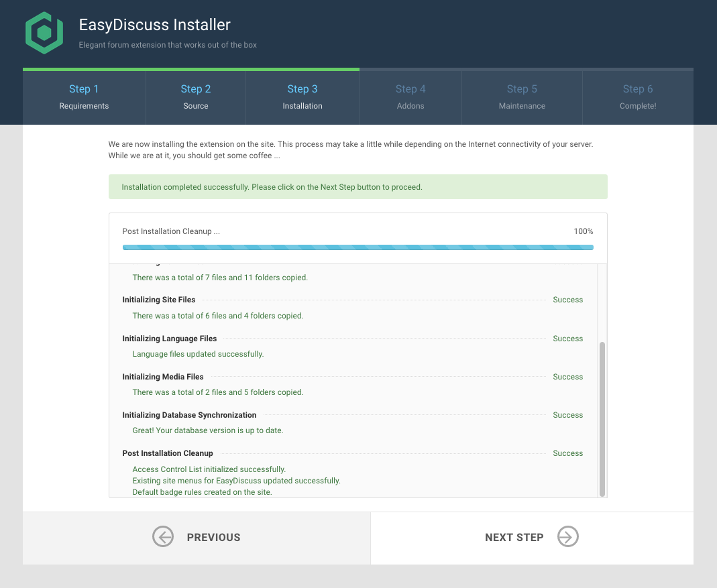Go to Step 4 Addons tab

pyautogui.click(x=410, y=97)
